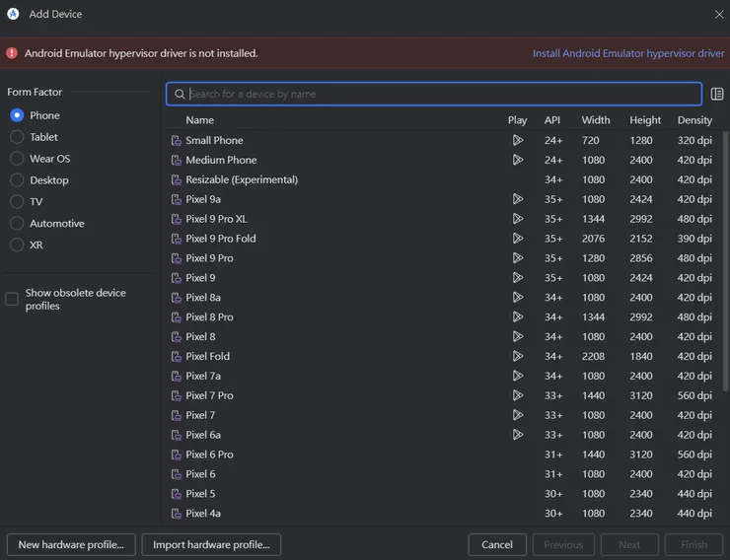Click the device icon beside Pixel 6 Pro

(177, 455)
